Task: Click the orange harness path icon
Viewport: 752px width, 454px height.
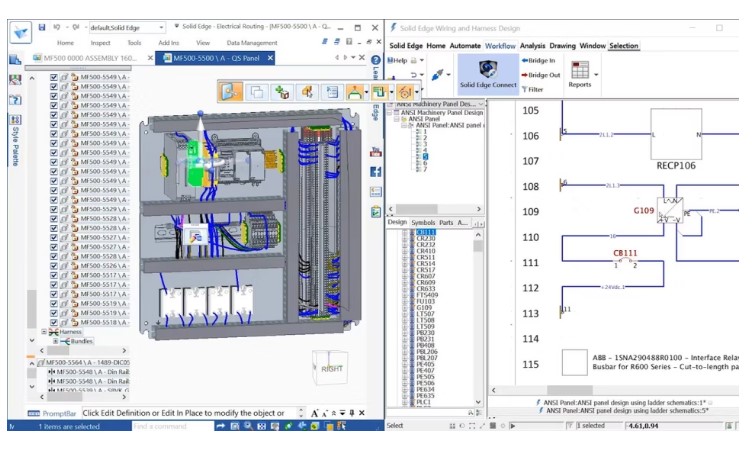Action: click(x=354, y=92)
